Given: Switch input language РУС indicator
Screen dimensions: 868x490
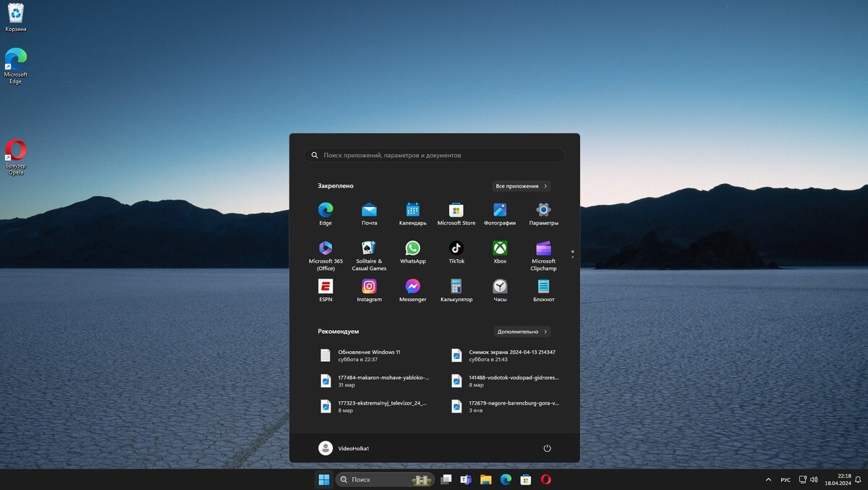Looking at the screenshot, I should [x=786, y=480].
